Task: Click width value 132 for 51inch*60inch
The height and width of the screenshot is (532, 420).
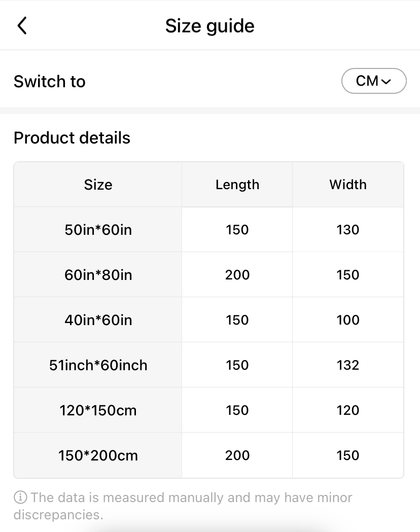Action: 347,365
